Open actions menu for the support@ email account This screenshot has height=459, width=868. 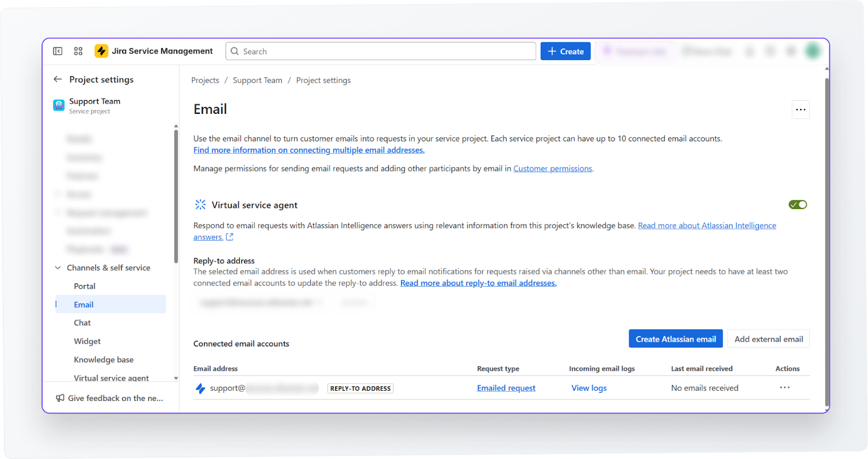click(x=785, y=387)
